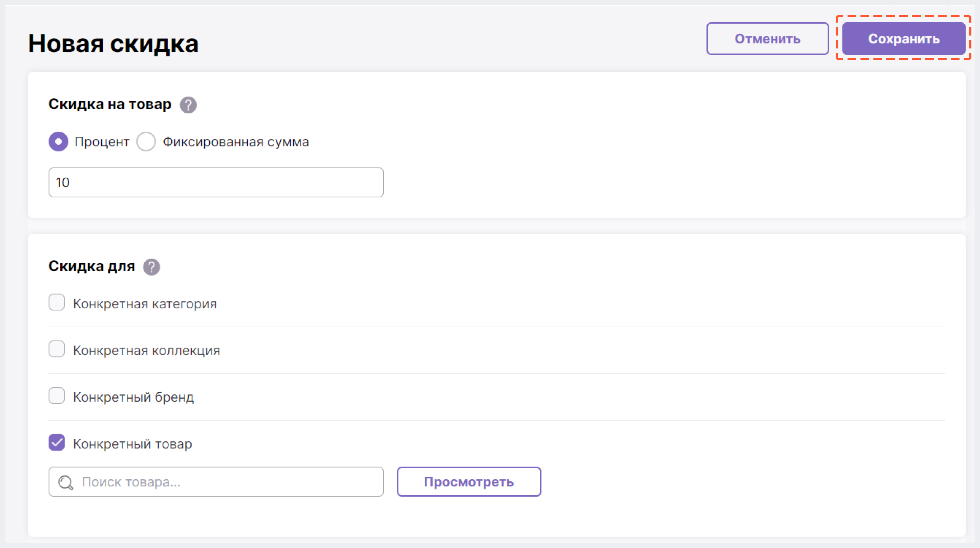Check the Конкретная категория checkbox

tap(57, 302)
